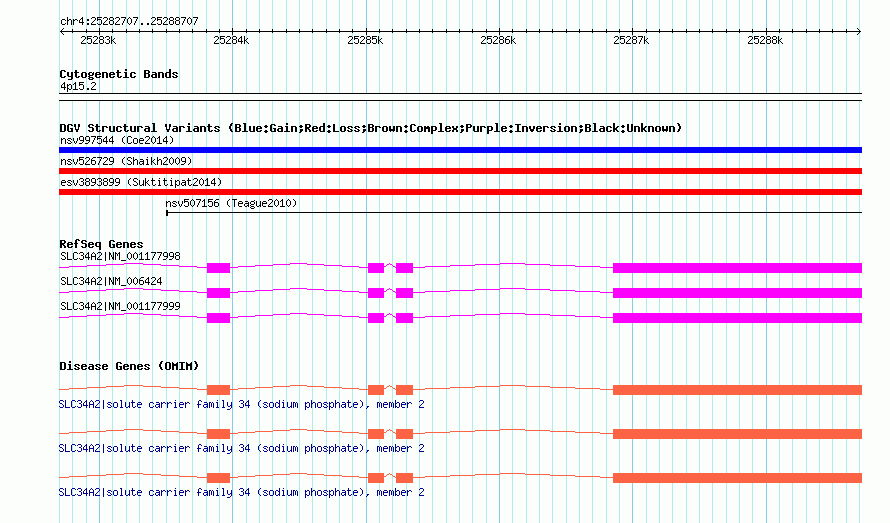Open the Disease Genes (OMIM) track heading
Viewport: 890px width, 523px height.
(x=129, y=366)
